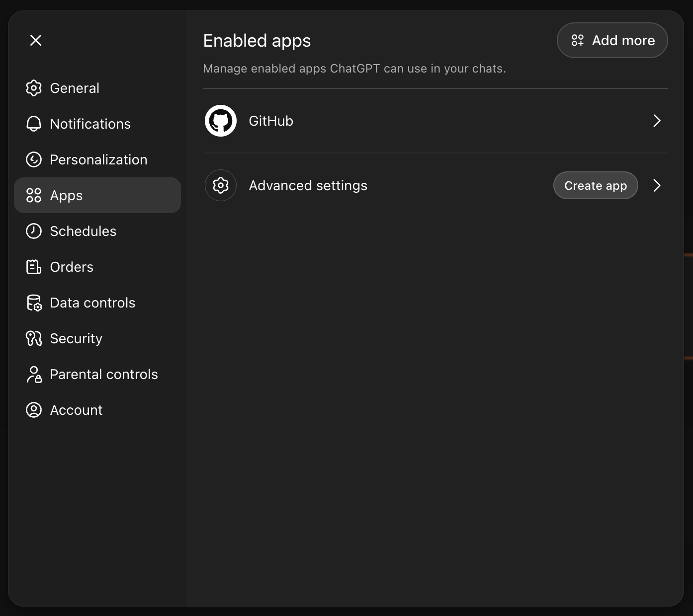Open Advanced settings via the chevron
Screen dimensions: 693x616
point(657,185)
